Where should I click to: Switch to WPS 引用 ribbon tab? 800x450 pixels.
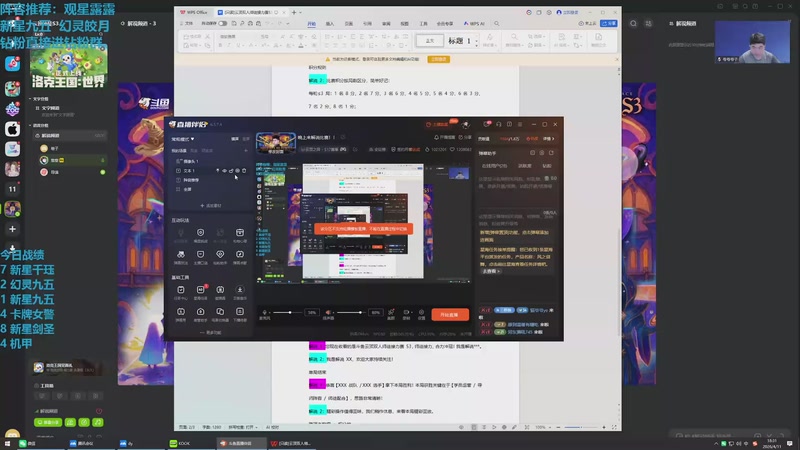tap(367, 23)
